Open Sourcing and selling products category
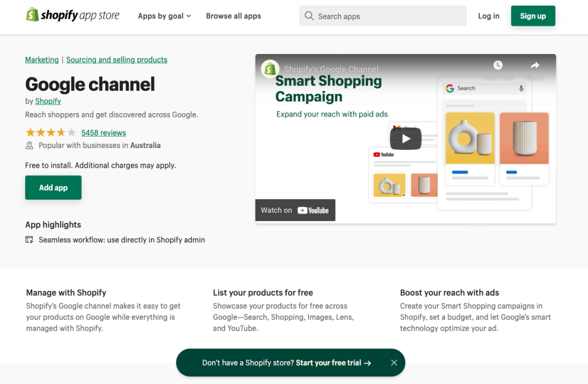The width and height of the screenshot is (588, 384). coord(117,60)
